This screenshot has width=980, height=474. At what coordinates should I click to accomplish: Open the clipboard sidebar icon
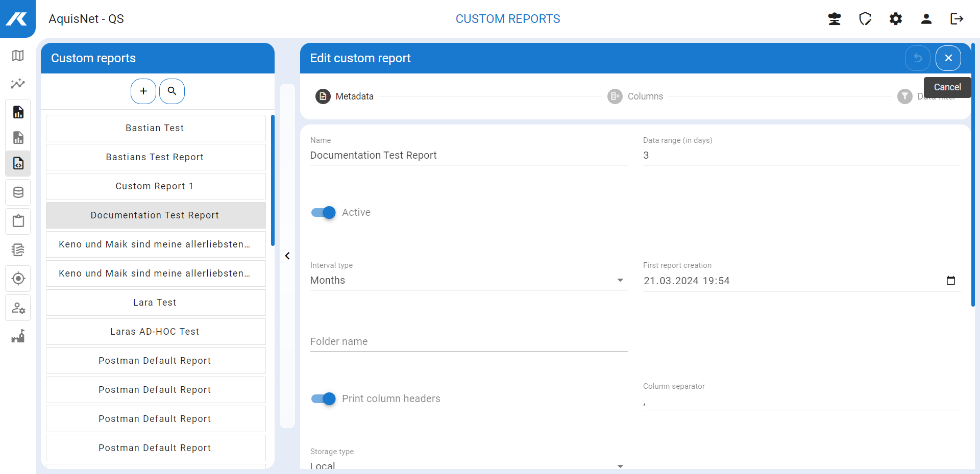[18, 221]
